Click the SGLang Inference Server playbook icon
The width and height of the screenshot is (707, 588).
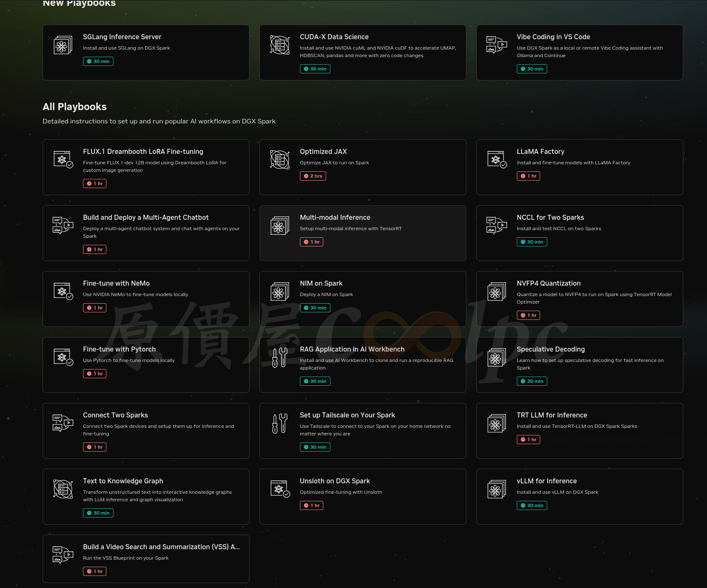[63, 45]
